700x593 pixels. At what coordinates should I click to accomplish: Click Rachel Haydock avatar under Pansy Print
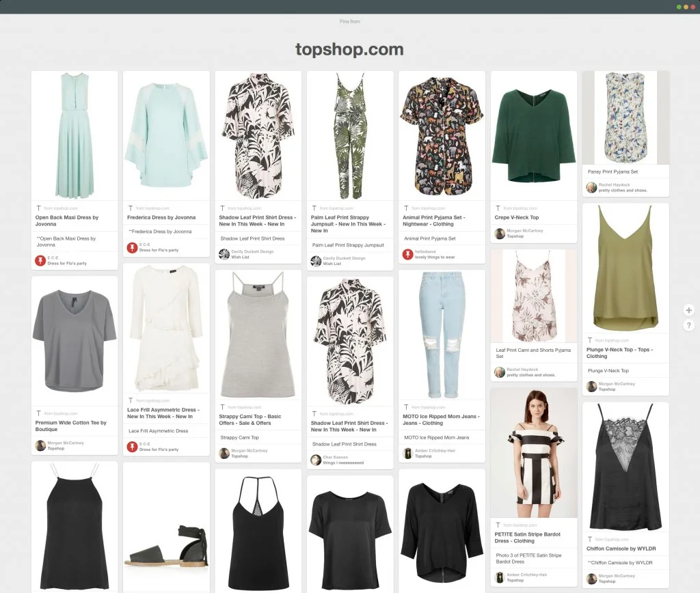pos(591,187)
